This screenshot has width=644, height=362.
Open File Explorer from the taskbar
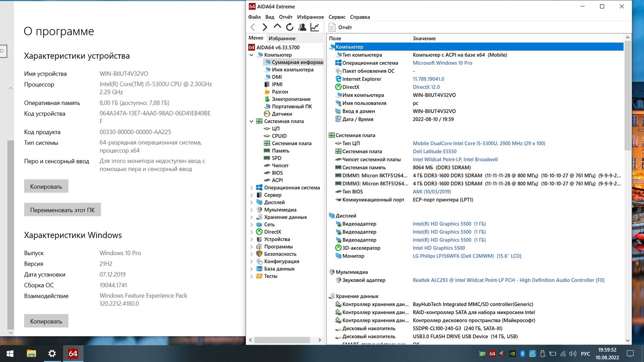click(31, 354)
